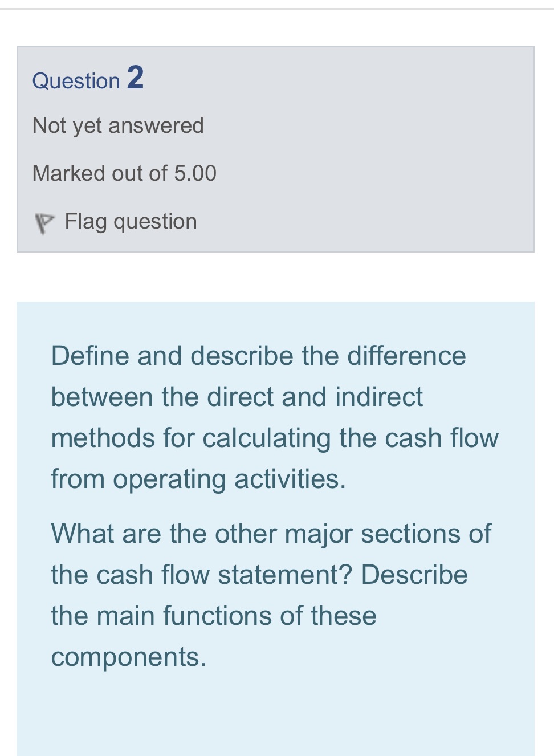Click the flag symbol beside the question status
The height and width of the screenshot is (756, 554).
pos(43,221)
